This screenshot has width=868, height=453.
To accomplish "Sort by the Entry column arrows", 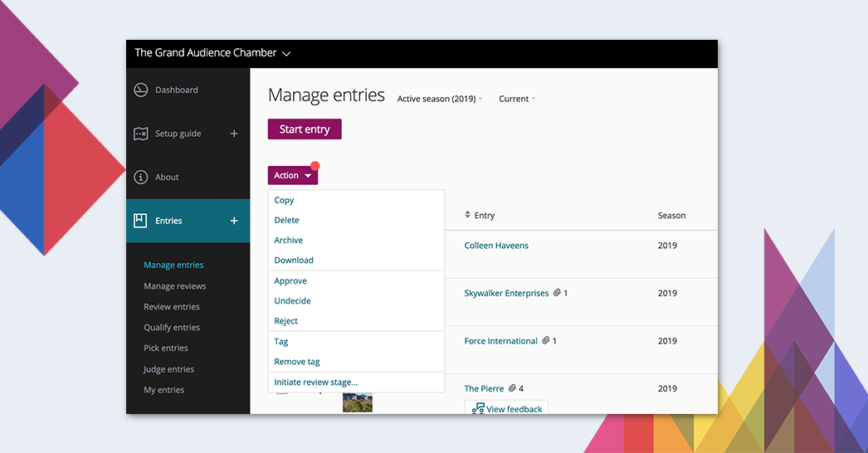I will tap(467, 215).
